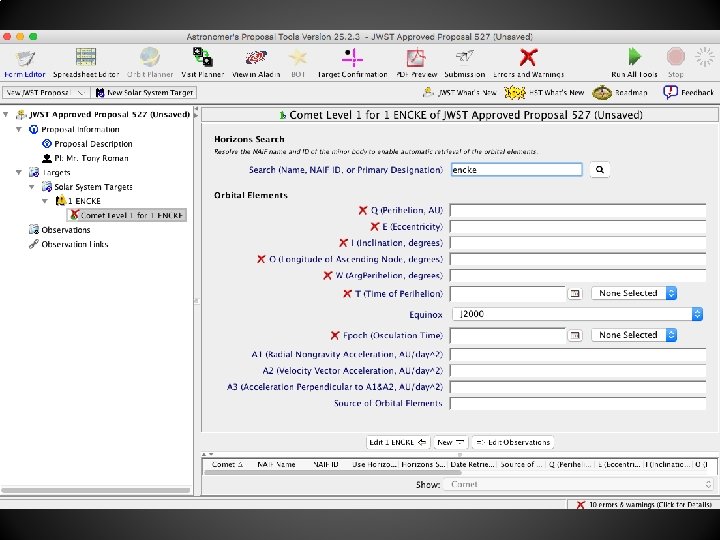720x540 pixels.
Task: Open the Roadmap
Action: tap(620, 92)
